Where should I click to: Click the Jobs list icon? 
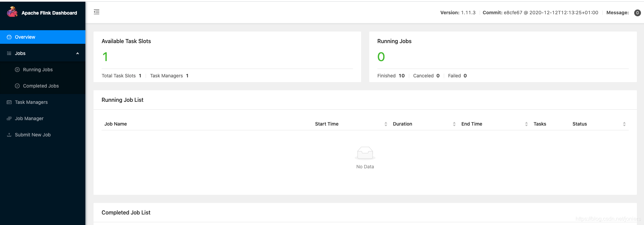point(9,53)
